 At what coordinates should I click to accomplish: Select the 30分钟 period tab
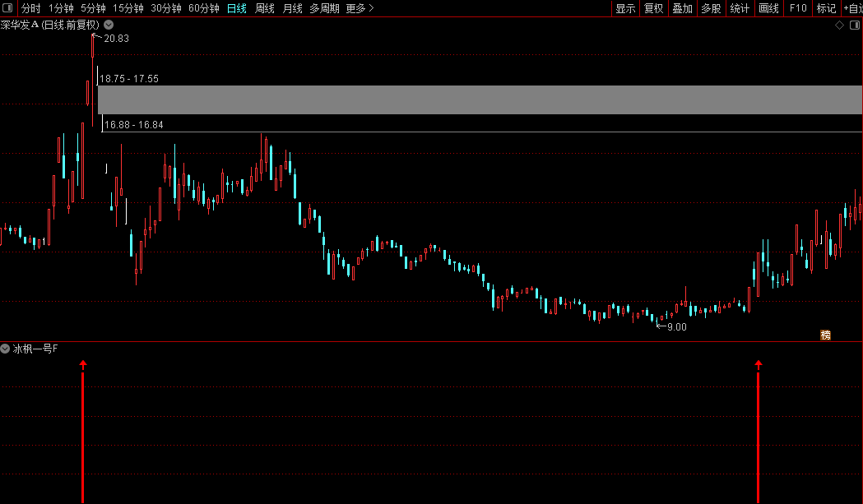166,8
